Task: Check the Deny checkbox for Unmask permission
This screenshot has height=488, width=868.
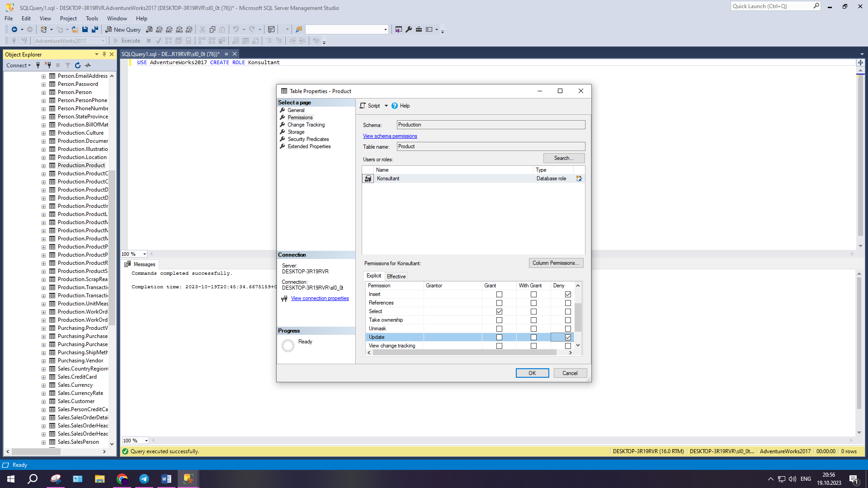Action: 568,329
